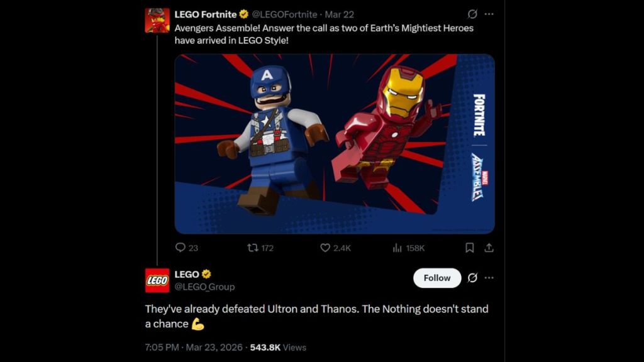Share the LEGO Fortnite tweet
Viewport: 644px width, 362px height.
click(x=491, y=248)
